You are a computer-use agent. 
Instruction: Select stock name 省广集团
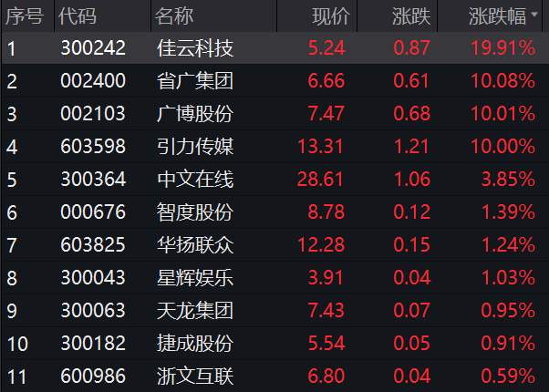pyautogui.click(x=195, y=81)
